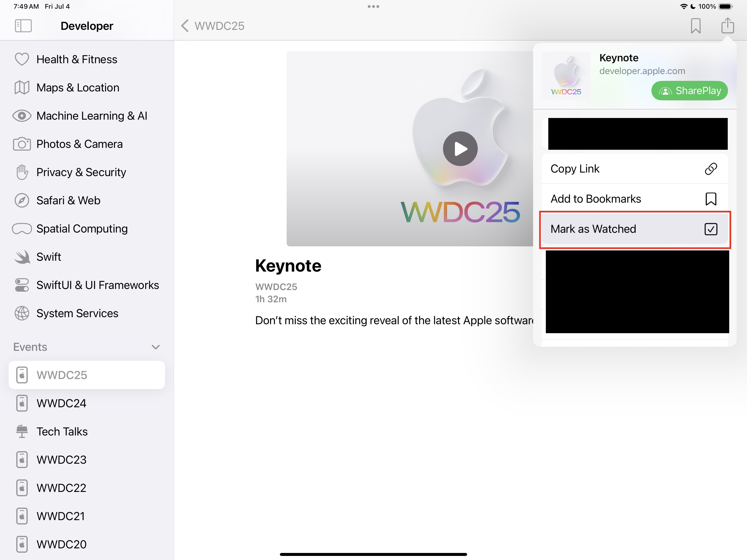
Task: Tick the Mark as Watched checkbox icon
Action: 711,229
